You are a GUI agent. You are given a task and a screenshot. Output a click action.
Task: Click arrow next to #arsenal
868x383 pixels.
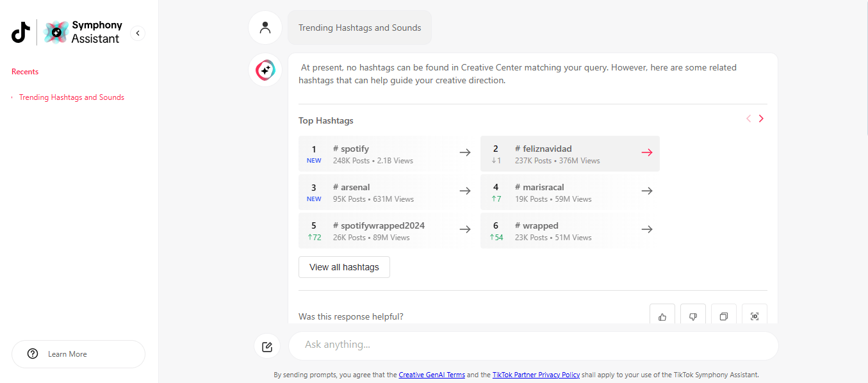tap(465, 191)
